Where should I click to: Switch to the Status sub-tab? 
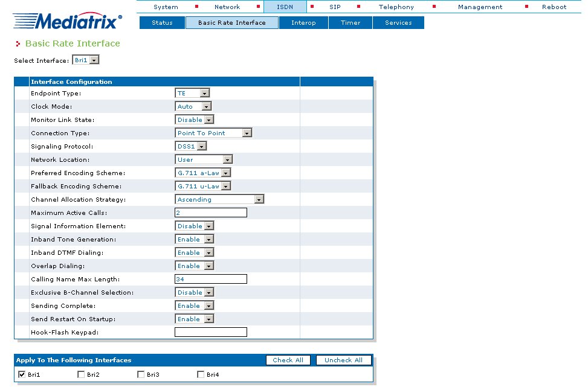tap(162, 22)
